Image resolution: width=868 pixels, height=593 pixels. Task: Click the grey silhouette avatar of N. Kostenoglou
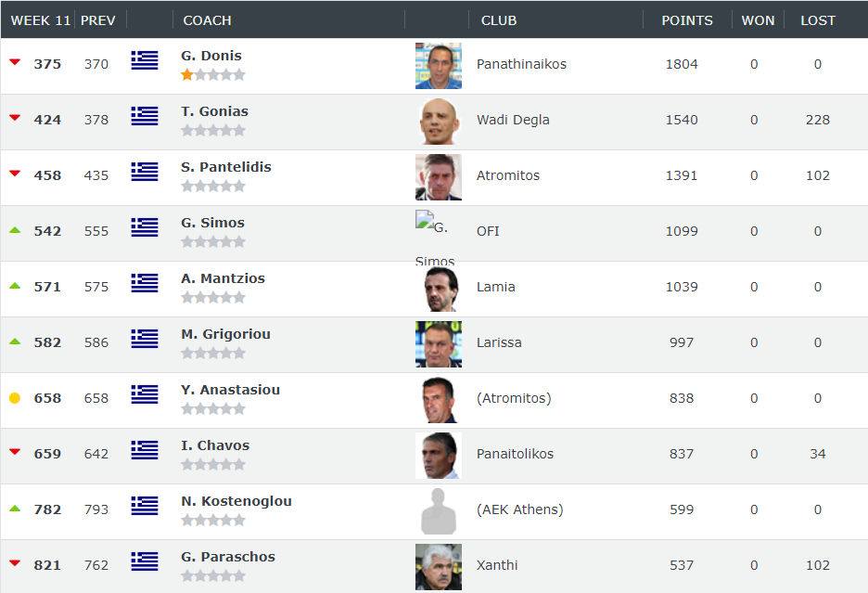click(x=439, y=511)
